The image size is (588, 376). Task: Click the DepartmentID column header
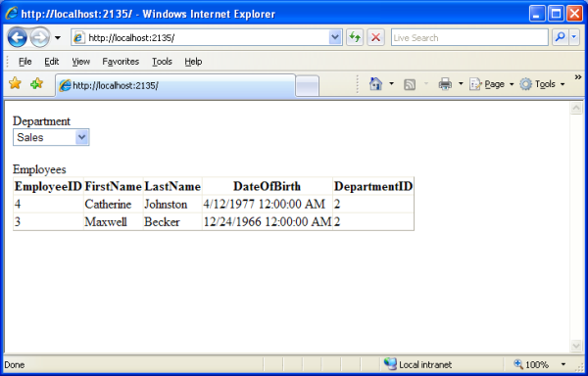373,186
